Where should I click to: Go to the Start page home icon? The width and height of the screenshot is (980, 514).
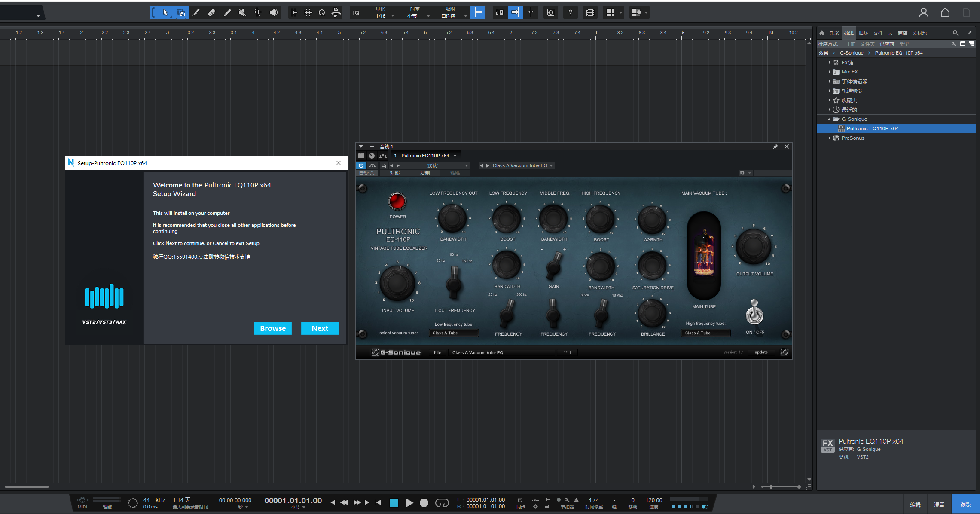945,12
